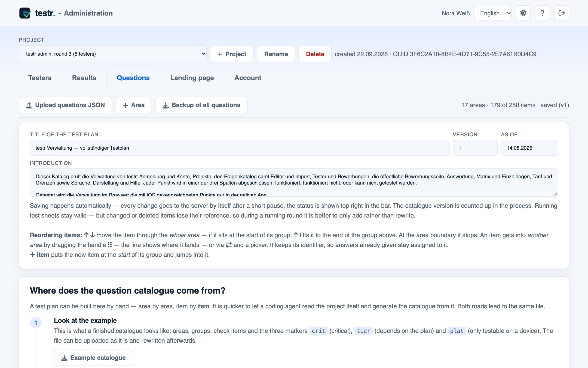Open the Landing page tab
The width and height of the screenshot is (588, 368).
192,78
